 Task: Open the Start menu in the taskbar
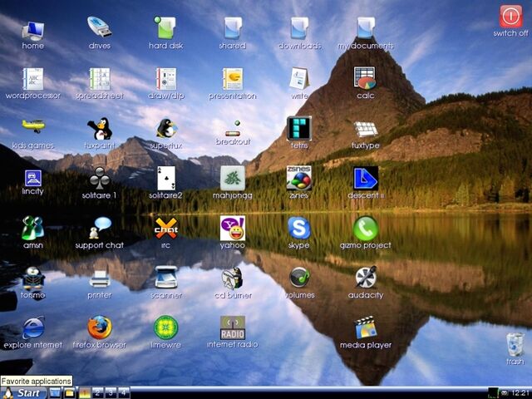(x=22, y=393)
